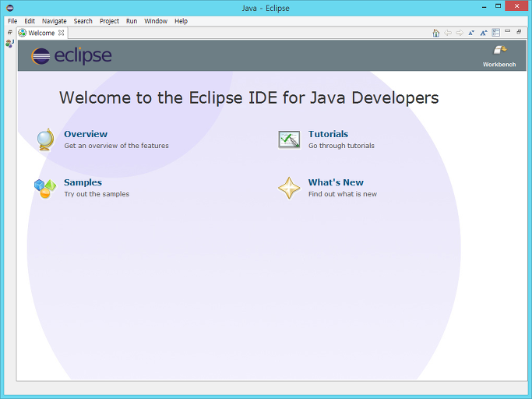Open the Navigate menu

pyautogui.click(x=55, y=21)
